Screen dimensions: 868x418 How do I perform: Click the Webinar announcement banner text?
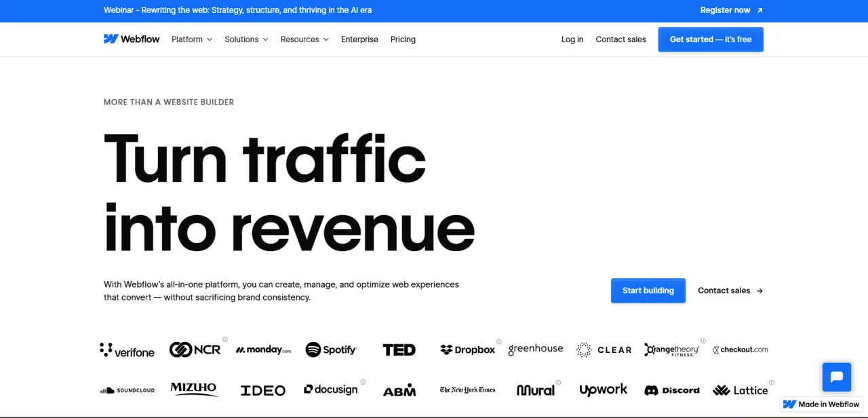pos(237,10)
